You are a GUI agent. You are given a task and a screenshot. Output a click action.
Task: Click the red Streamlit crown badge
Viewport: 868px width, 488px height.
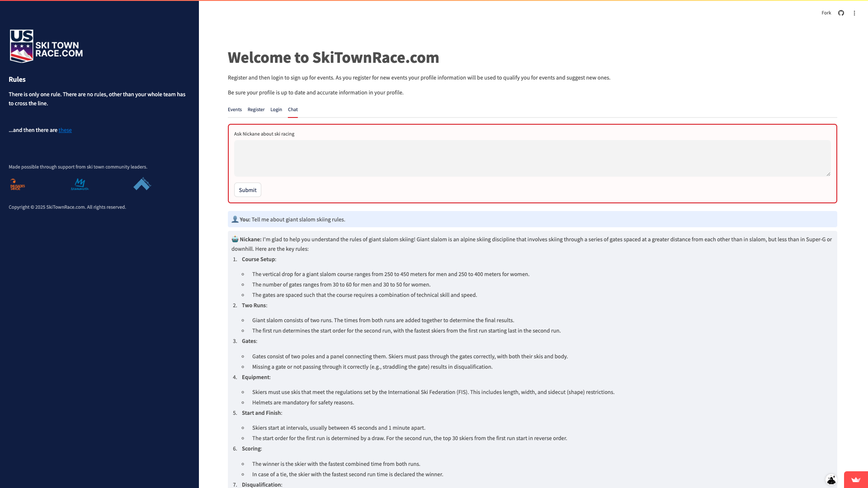coord(855,480)
